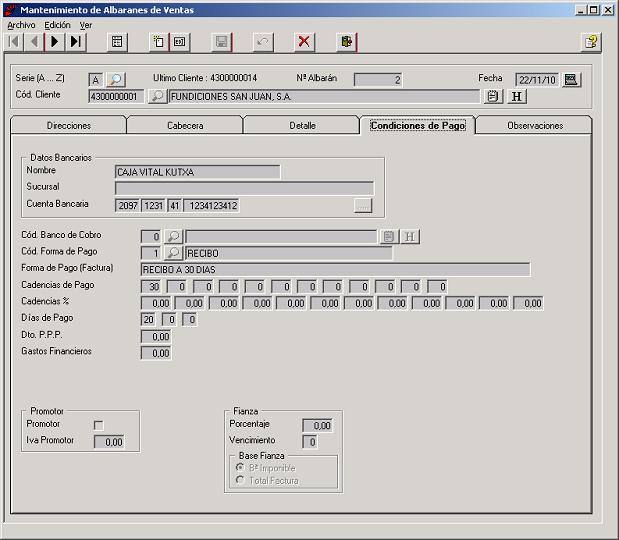Viewport: 619px width, 540px height.
Task: Open client notes icon beside client name
Action: click(493, 96)
